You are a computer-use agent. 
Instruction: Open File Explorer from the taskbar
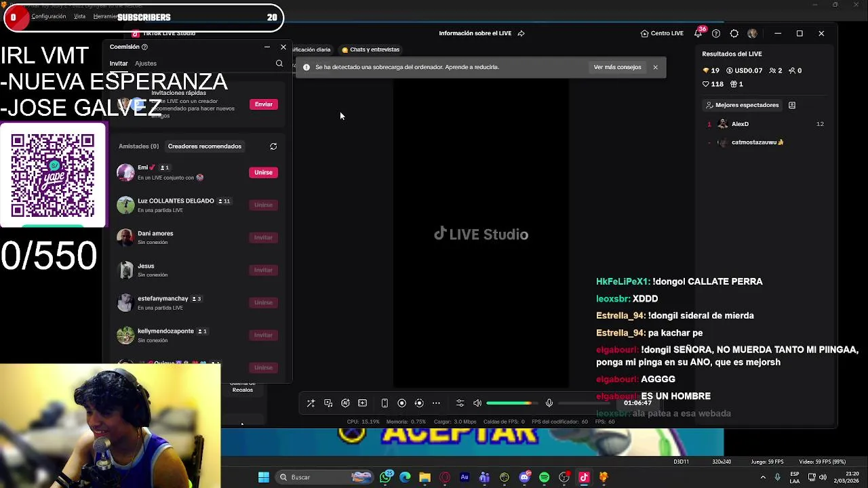425,477
